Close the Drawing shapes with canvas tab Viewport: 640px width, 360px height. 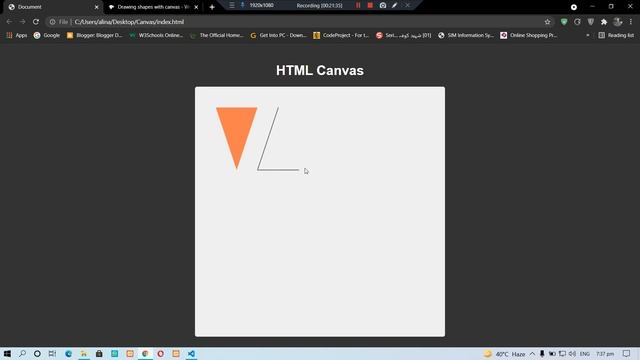click(x=196, y=7)
